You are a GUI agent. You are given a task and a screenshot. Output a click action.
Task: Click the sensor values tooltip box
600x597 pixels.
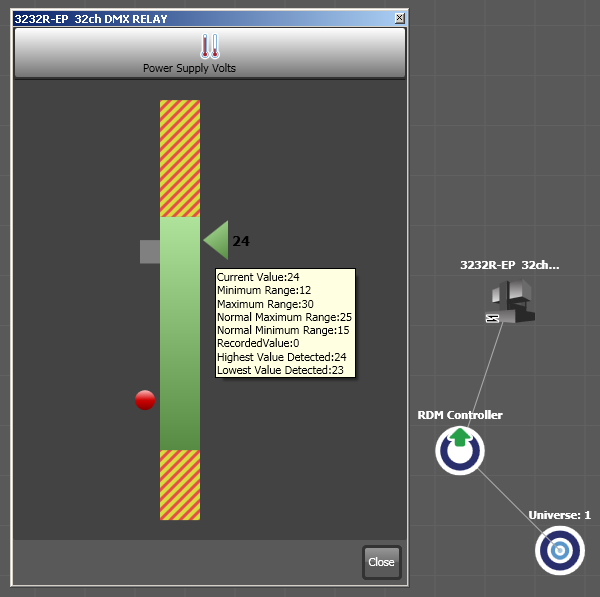[x=285, y=323]
